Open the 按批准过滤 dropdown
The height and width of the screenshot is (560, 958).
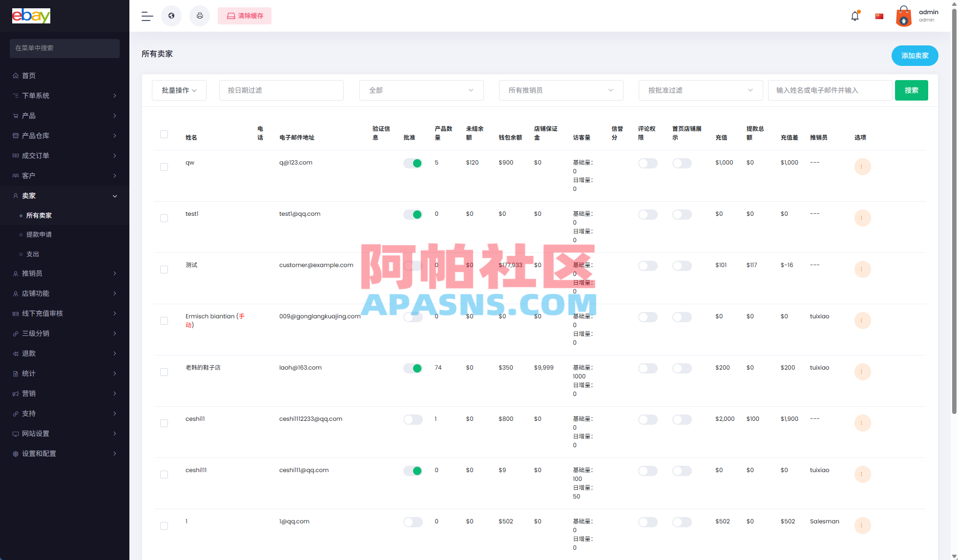[x=700, y=90]
